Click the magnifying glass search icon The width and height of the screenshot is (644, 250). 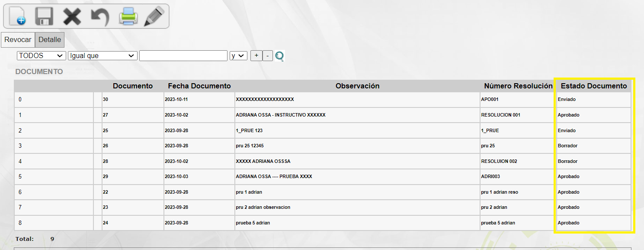click(280, 56)
